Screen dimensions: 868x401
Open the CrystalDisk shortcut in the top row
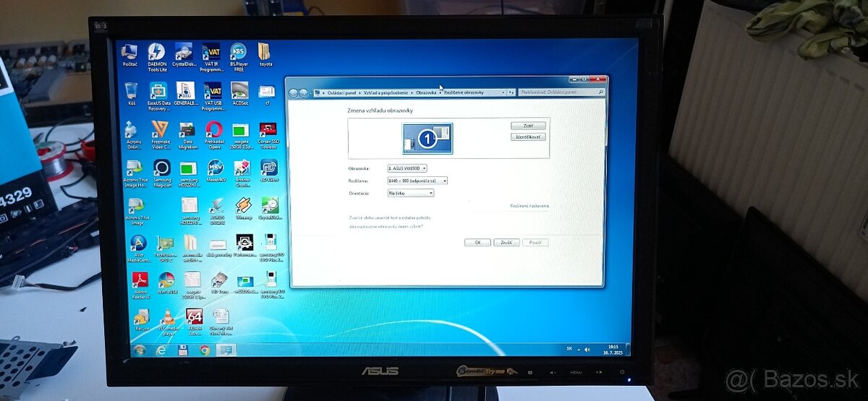[x=184, y=55]
